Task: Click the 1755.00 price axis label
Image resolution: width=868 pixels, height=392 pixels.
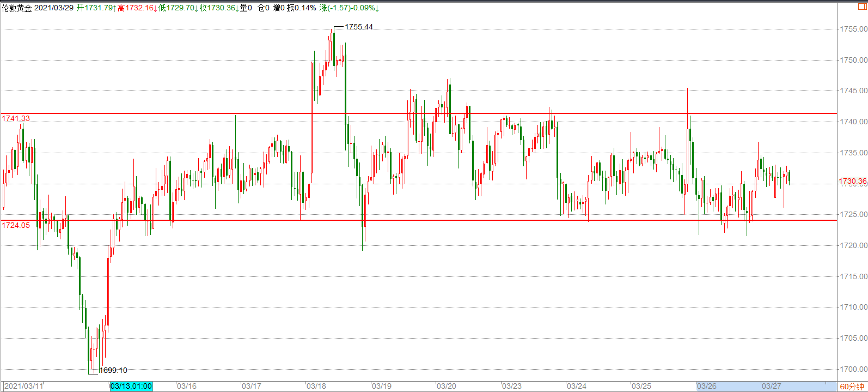Action: coord(853,29)
